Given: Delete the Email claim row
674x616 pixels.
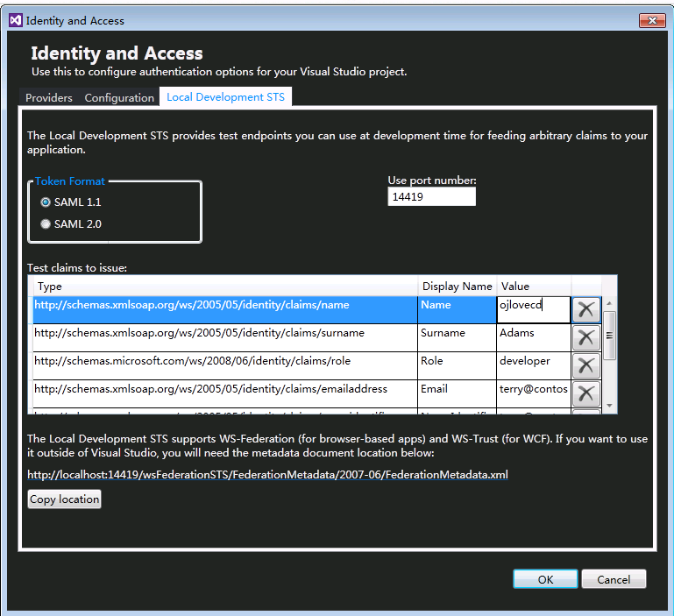Looking at the screenshot, I should [x=585, y=393].
